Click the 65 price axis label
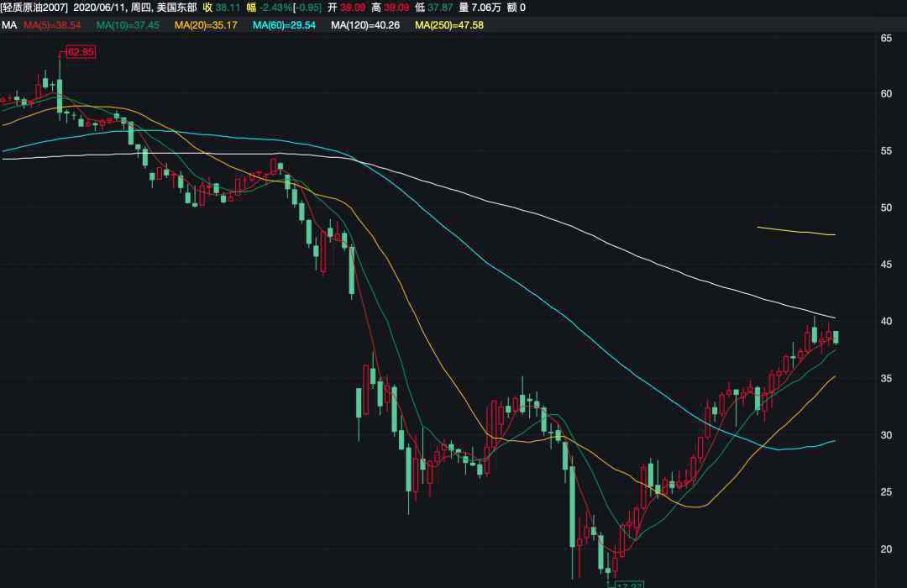Image resolution: width=907 pixels, height=588 pixels. point(886,38)
